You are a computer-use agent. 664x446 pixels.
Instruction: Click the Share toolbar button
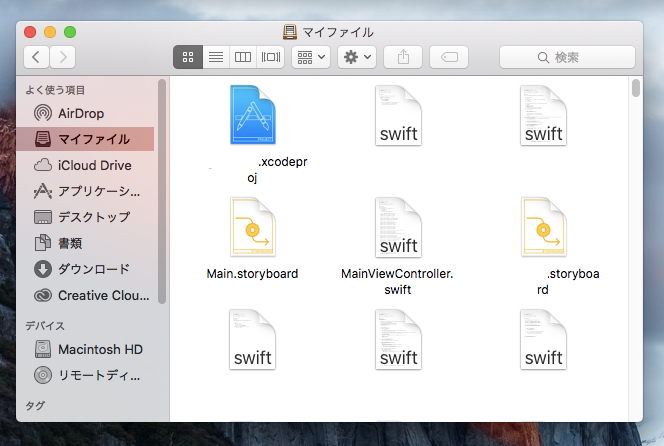click(403, 57)
